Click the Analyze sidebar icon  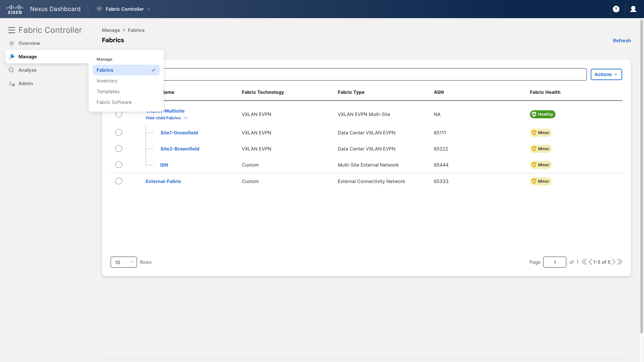[12, 70]
